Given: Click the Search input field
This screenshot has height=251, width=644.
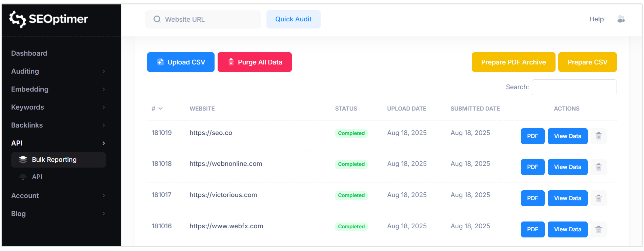Looking at the screenshot, I should (x=574, y=87).
